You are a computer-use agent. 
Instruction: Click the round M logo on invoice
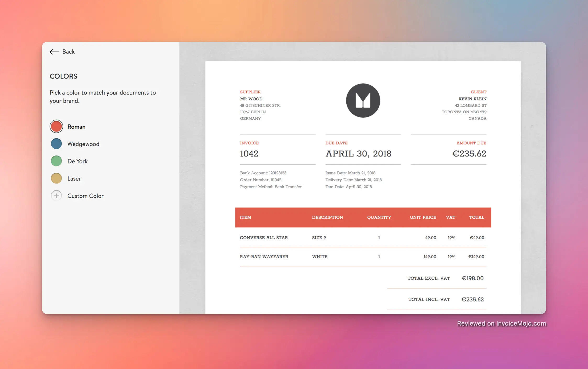click(x=363, y=100)
